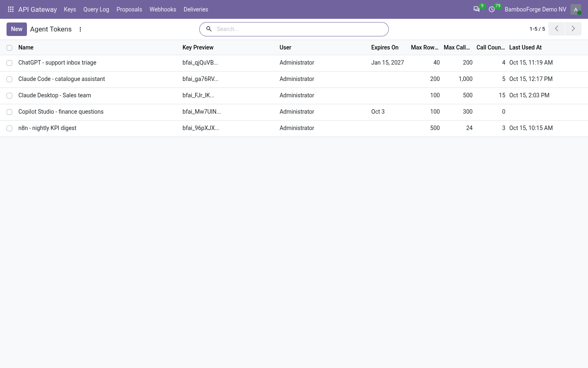This screenshot has width=588, height=368.
Task: Click the API Gateway app title
Action: pyautogui.click(x=38, y=9)
